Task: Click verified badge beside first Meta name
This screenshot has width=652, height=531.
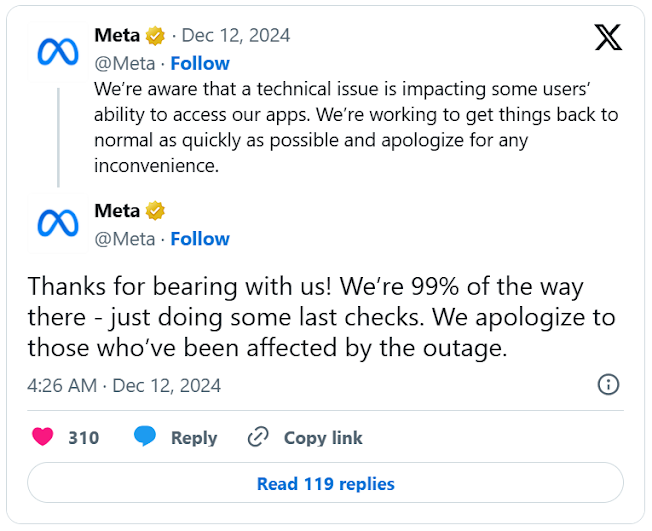Action: pos(156,36)
